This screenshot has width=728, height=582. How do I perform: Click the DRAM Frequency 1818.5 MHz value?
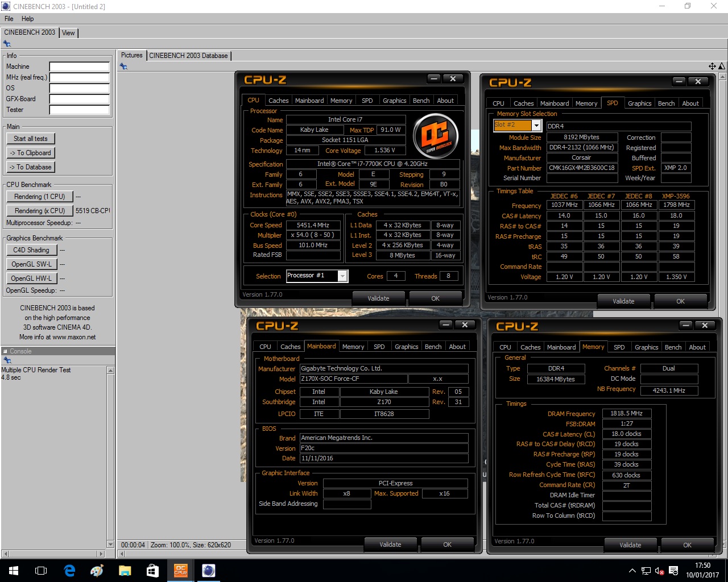click(x=626, y=414)
